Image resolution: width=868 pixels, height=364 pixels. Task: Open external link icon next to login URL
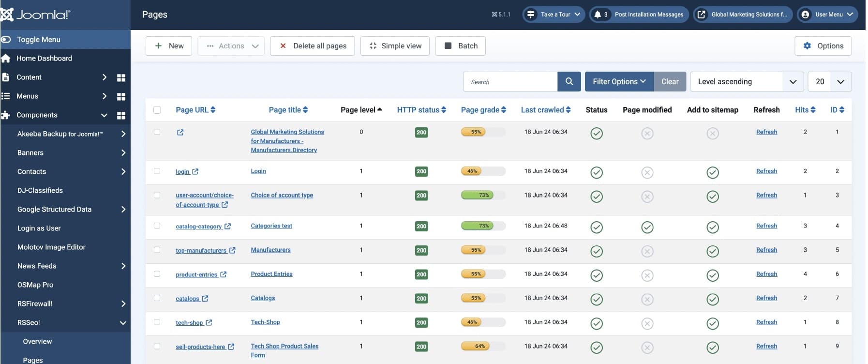195,171
